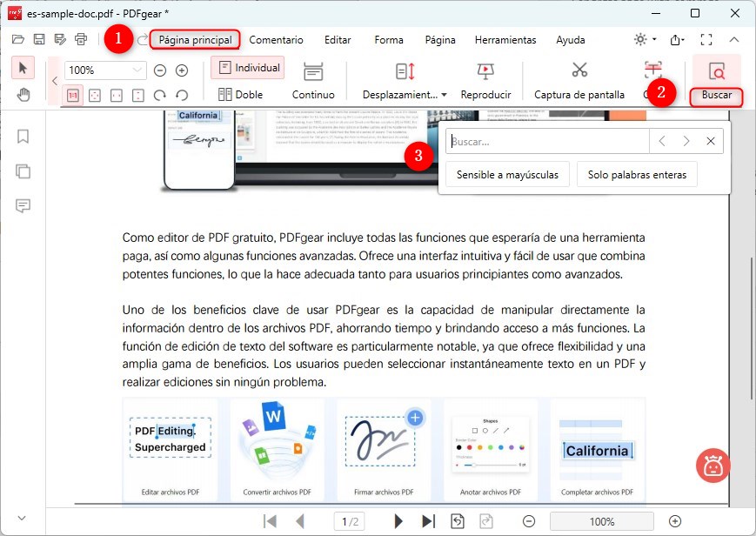Toggle Sensible a mayúsculas option
The image size is (756, 536).
click(x=507, y=175)
